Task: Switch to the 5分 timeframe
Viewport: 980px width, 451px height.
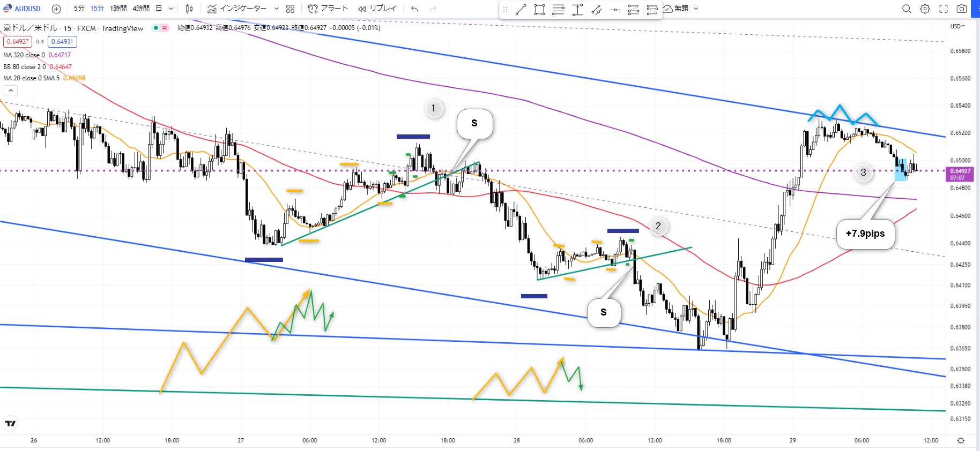Action: tap(79, 9)
